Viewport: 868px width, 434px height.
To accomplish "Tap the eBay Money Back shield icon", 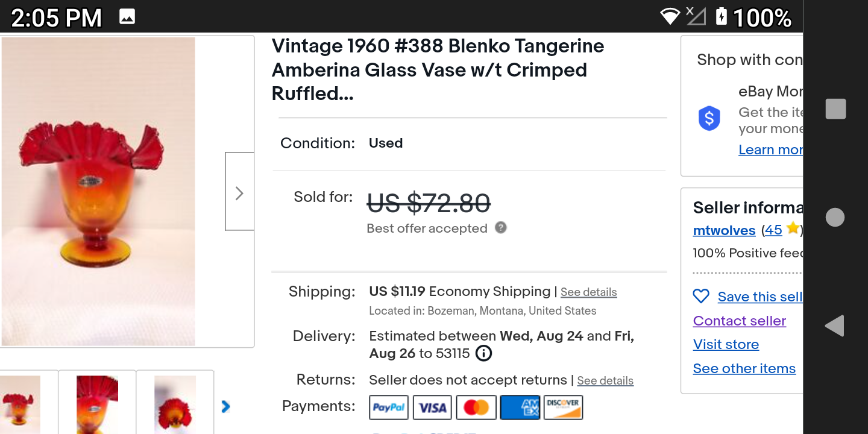I will (x=709, y=118).
